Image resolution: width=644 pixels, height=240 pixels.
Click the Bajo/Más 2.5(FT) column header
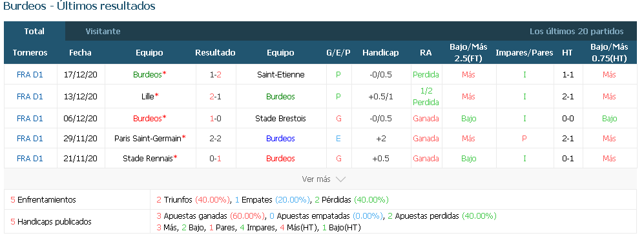(468, 52)
